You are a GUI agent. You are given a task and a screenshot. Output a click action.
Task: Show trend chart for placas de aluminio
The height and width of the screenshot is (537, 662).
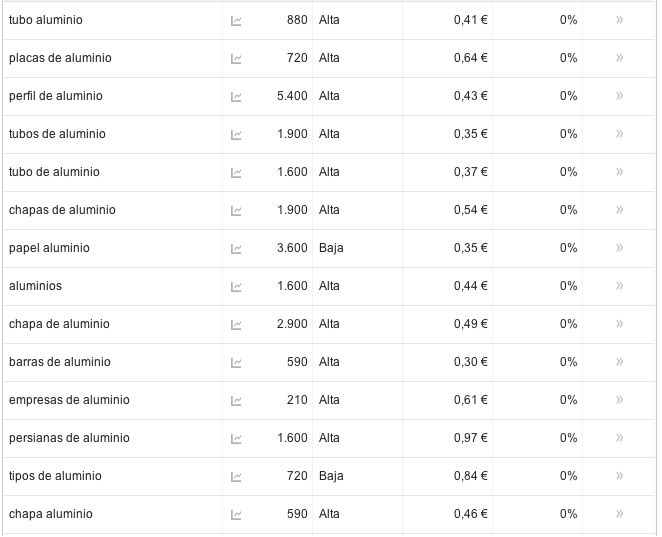[236, 58]
